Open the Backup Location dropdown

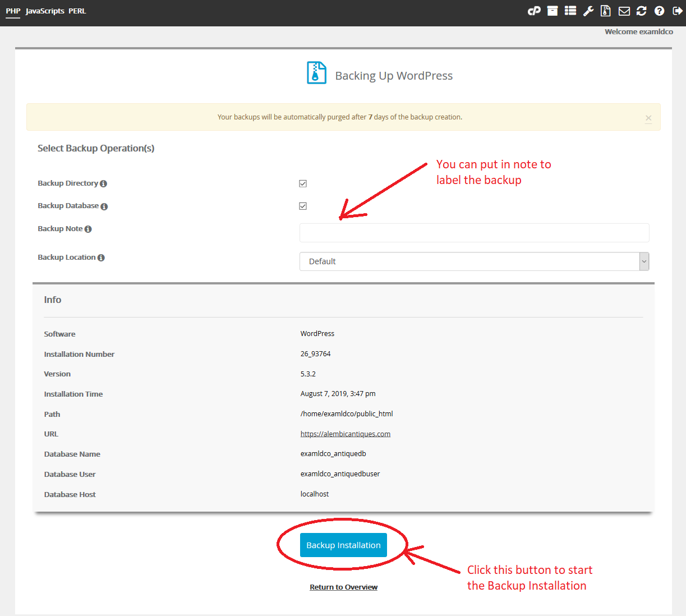click(x=474, y=261)
